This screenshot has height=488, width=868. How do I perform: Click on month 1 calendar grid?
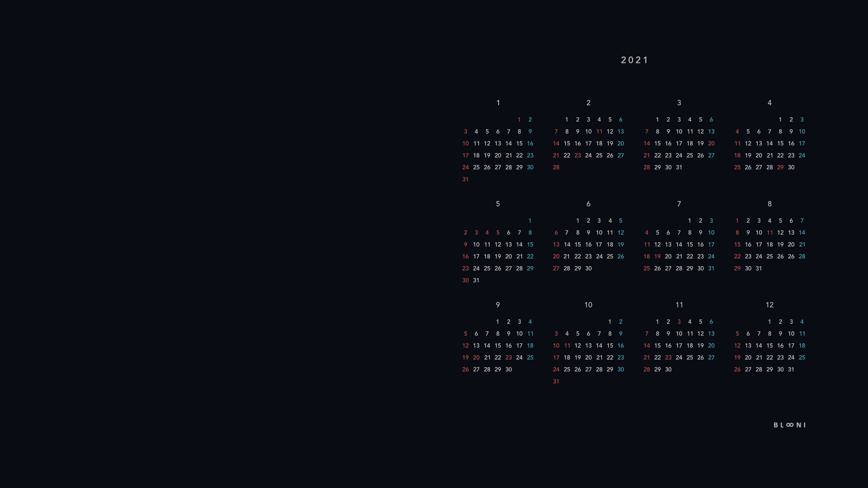(x=497, y=149)
